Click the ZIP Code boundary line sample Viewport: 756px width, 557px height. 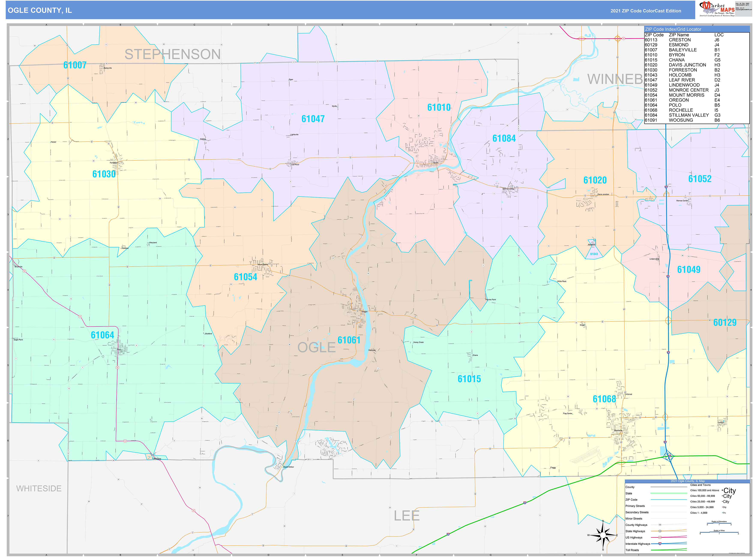[669, 500]
